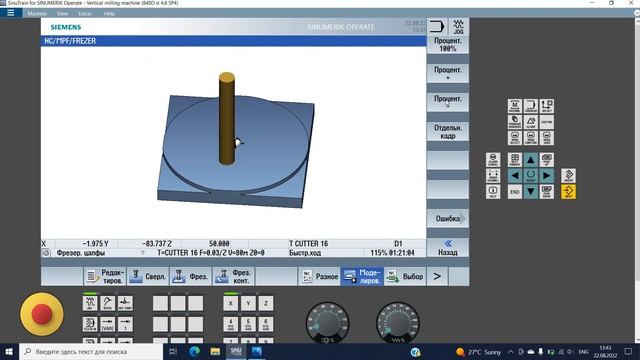Toggle 'Отдельн. кадр' single block softkey
Viewport: 640px width, 360px height.
point(448,131)
